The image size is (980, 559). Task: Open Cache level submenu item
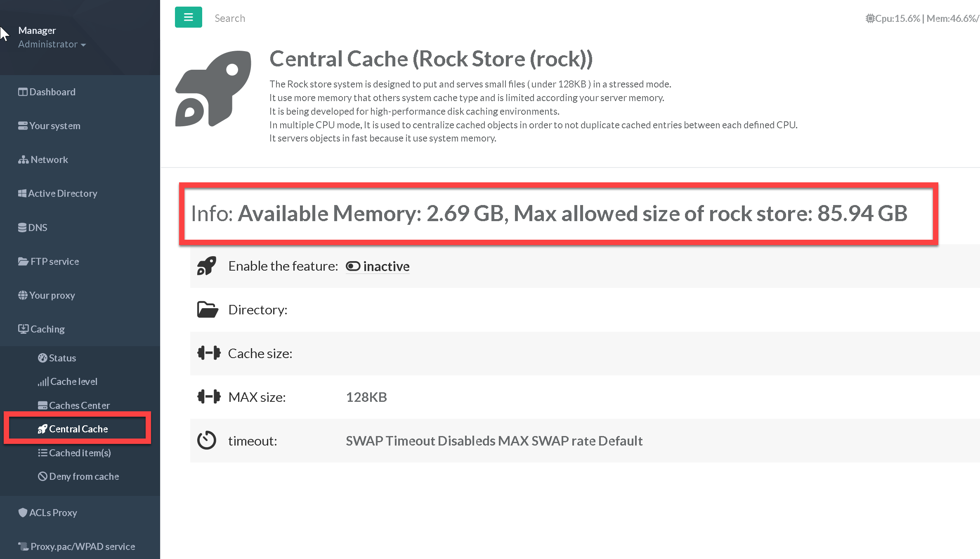(x=73, y=382)
